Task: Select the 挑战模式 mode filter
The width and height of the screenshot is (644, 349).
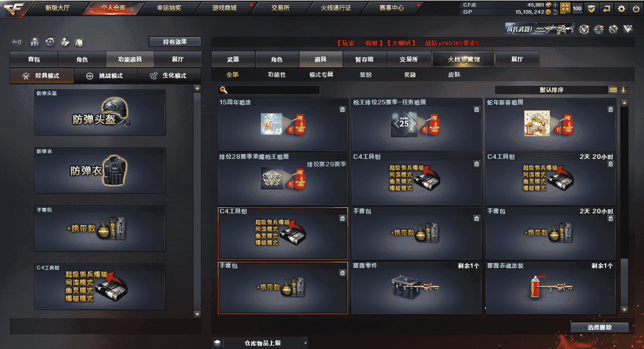Action: pos(105,76)
